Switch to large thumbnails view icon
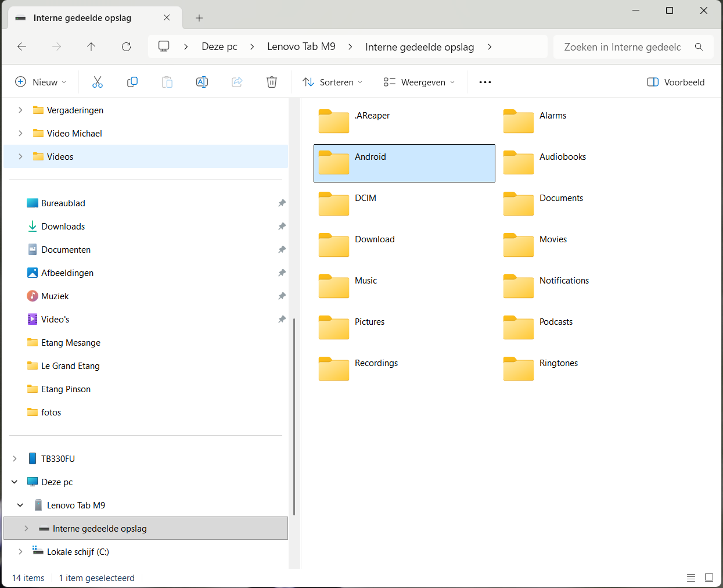The height and width of the screenshot is (588, 723). tap(709, 578)
